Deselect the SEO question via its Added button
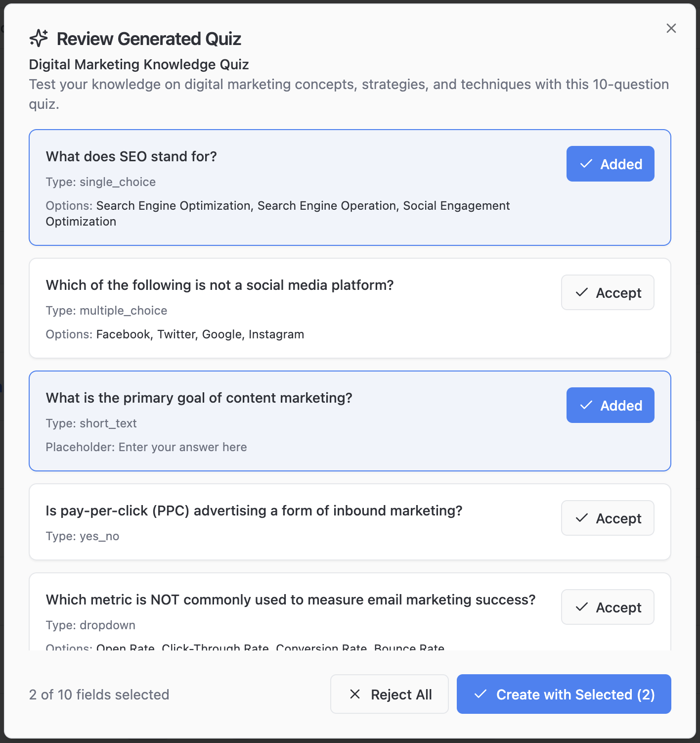This screenshot has width=700, height=743. pyautogui.click(x=610, y=164)
